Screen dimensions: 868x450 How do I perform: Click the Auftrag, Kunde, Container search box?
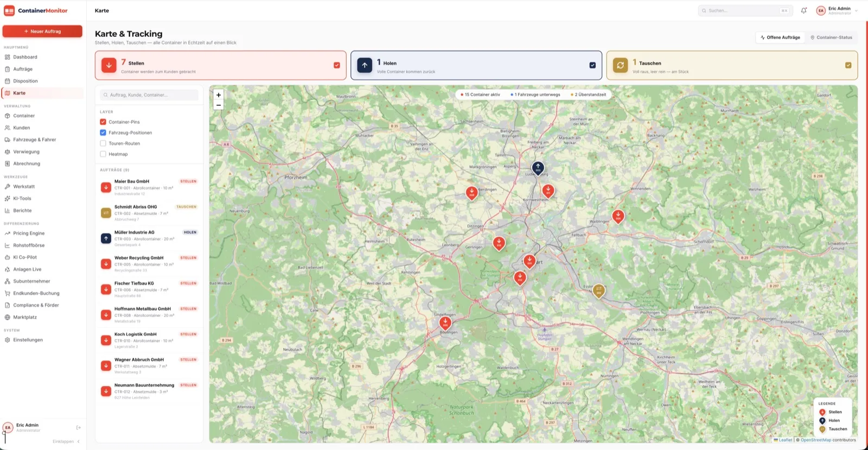(149, 95)
